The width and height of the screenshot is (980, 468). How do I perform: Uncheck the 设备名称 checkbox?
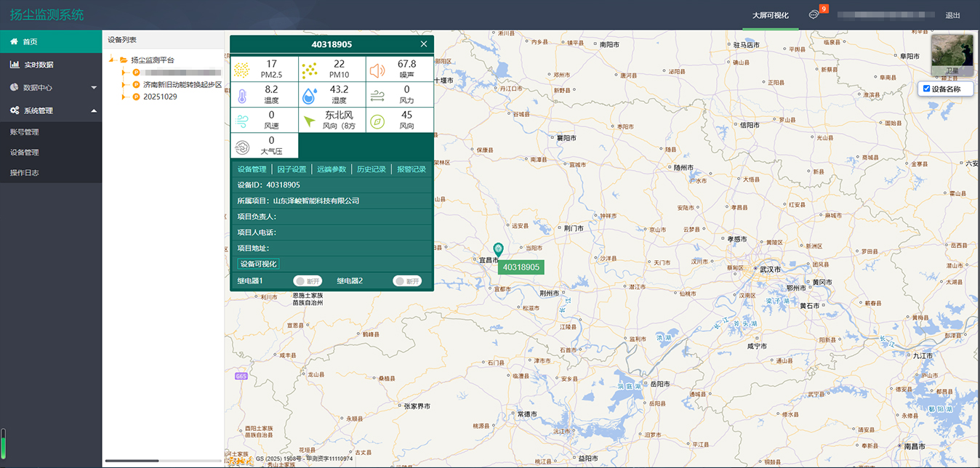(926, 89)
